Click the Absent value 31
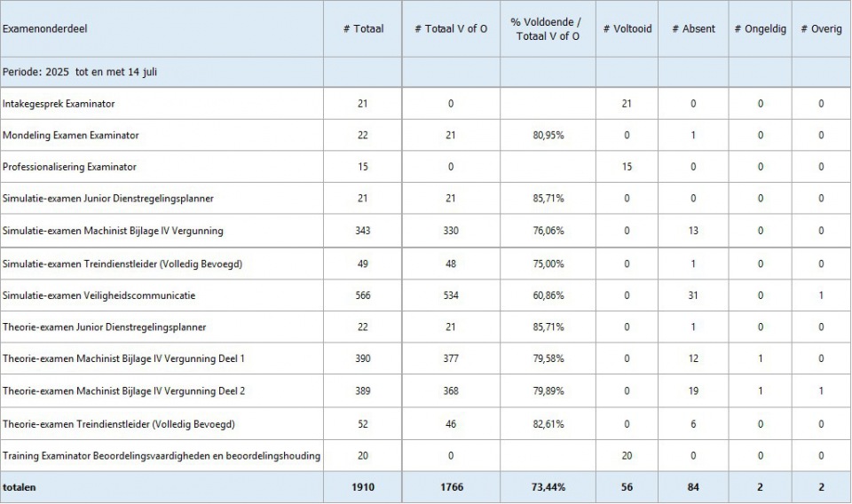Viewport: 852px width, 504px height. click(693, 295)
